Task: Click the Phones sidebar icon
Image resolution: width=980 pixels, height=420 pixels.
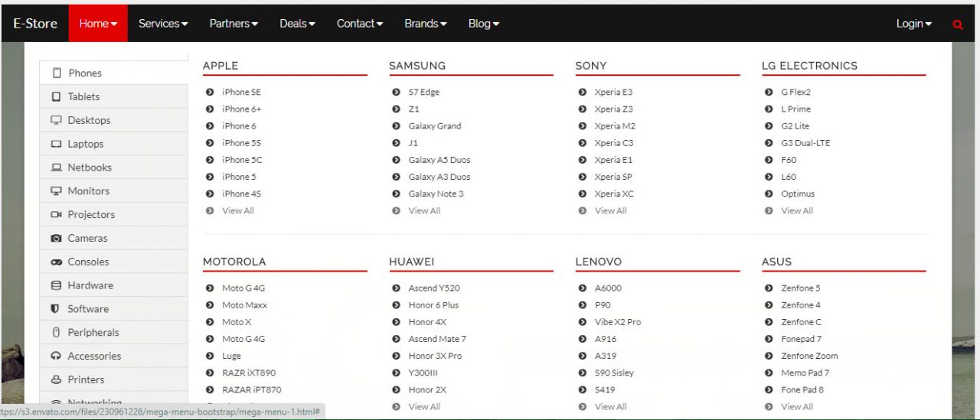Action: [57, 73]
